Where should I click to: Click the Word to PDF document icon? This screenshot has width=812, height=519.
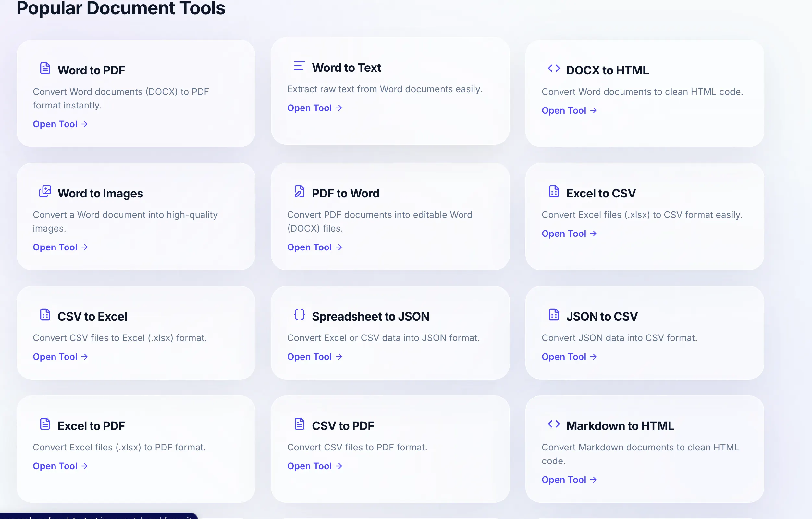point(45,68)
